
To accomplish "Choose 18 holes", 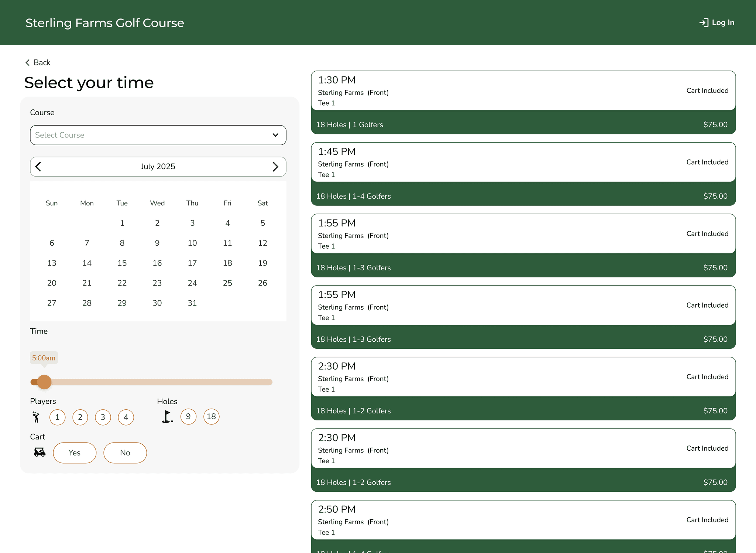I will [211, 417].
